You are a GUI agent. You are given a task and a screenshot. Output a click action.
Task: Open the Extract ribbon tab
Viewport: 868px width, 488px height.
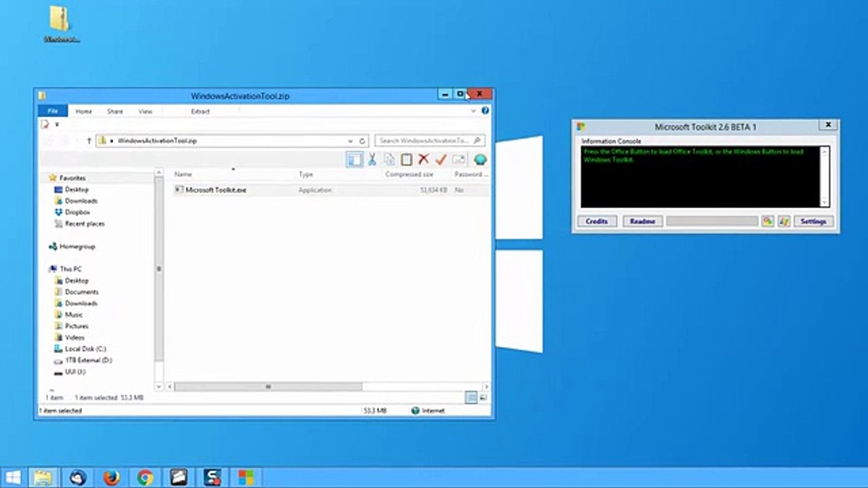[x=200, y=111]
